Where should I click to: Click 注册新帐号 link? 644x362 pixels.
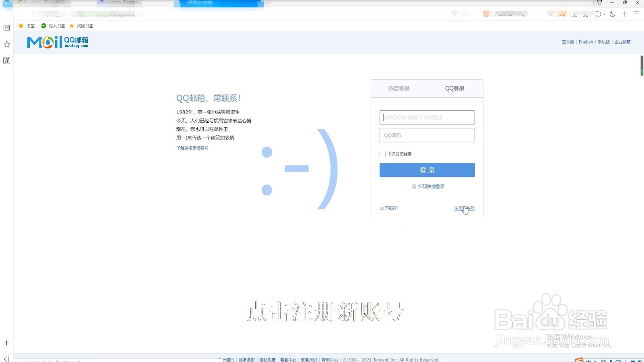464,208
